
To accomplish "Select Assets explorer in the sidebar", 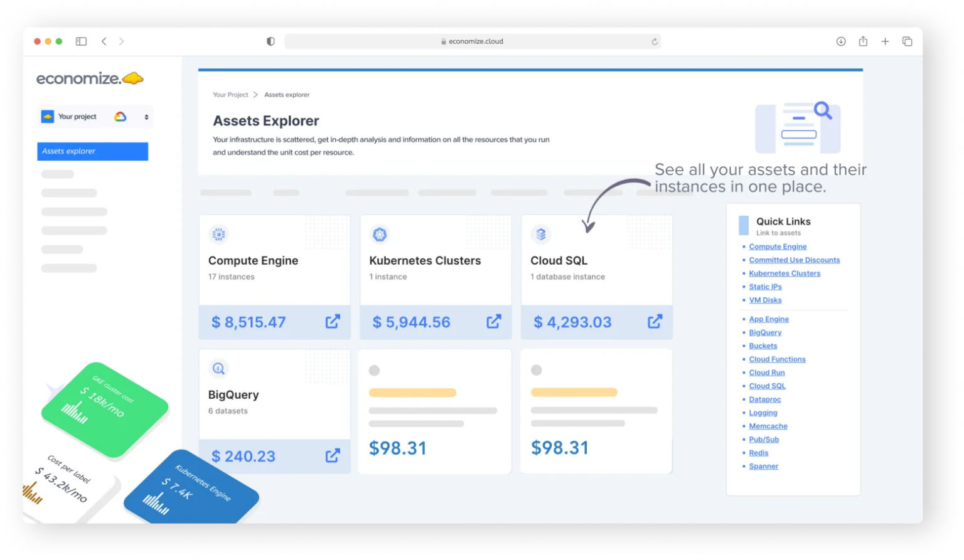I will coord(93,151).
